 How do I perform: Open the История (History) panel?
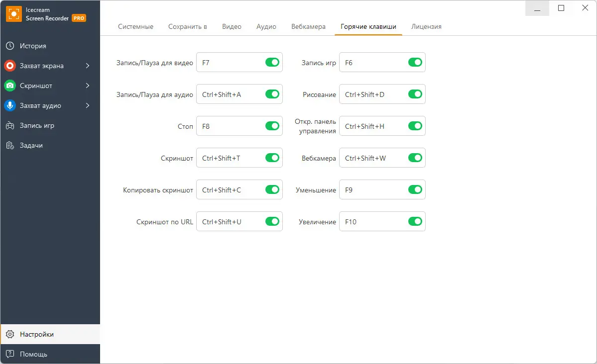coord(10,45)
